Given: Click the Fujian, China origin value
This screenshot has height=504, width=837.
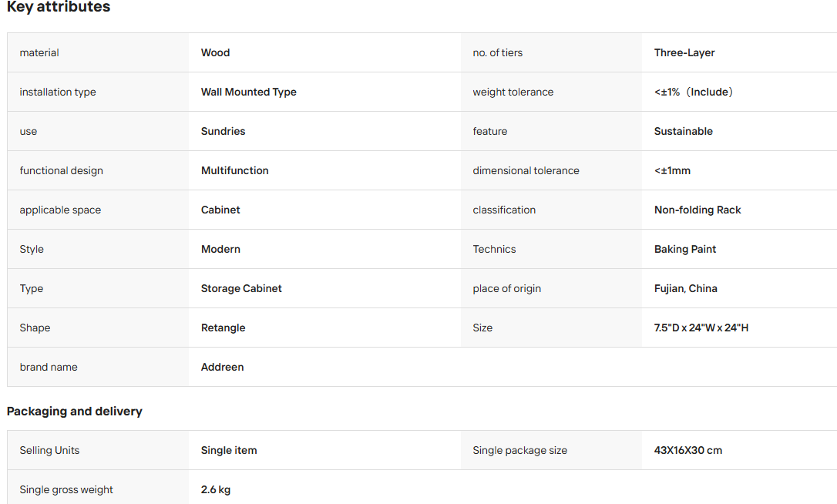Looking at the screenshot, I should pyautogui.click(x=685, y=288).
